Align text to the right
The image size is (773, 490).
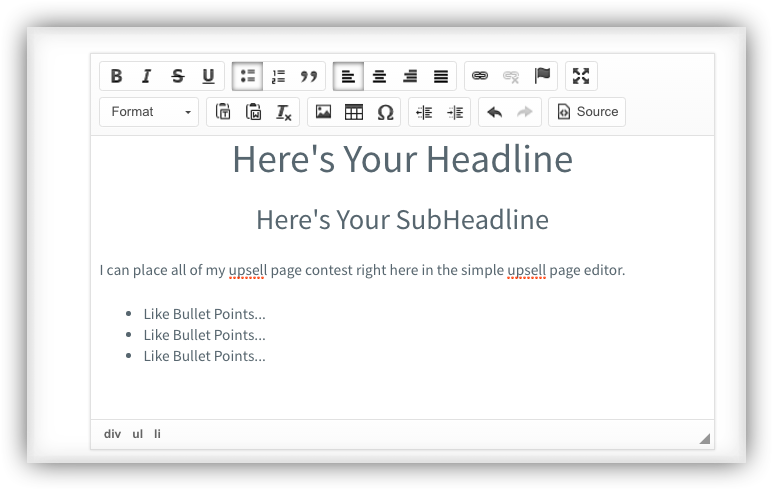410,76
